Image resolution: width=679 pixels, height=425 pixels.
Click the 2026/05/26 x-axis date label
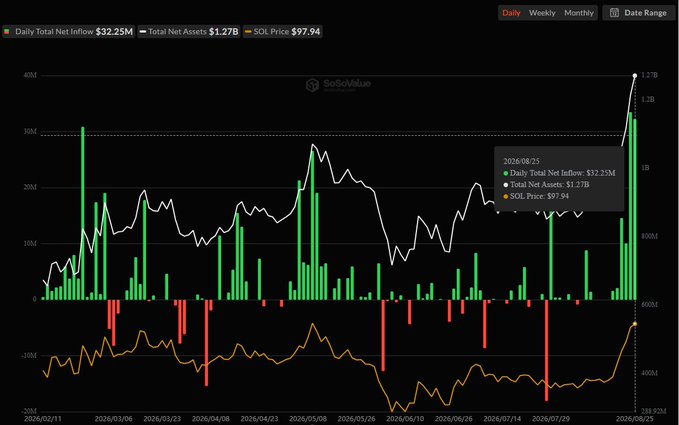click(356, 419)
